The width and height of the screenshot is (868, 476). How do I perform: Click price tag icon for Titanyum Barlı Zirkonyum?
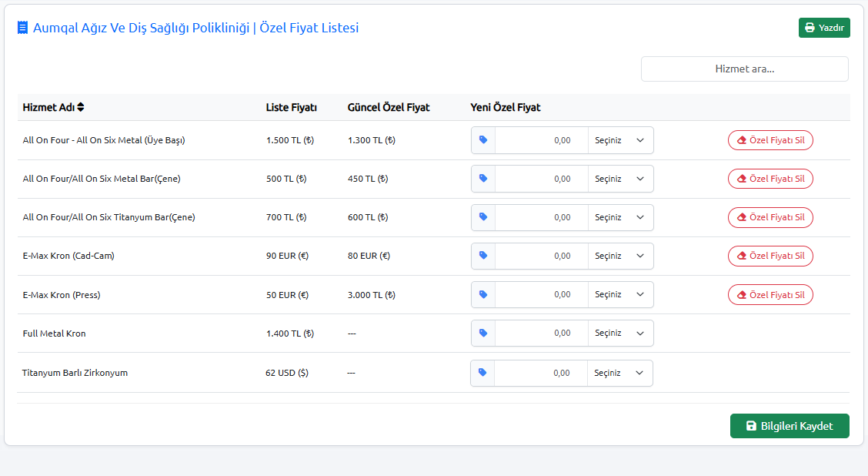(x=482, y=373)
